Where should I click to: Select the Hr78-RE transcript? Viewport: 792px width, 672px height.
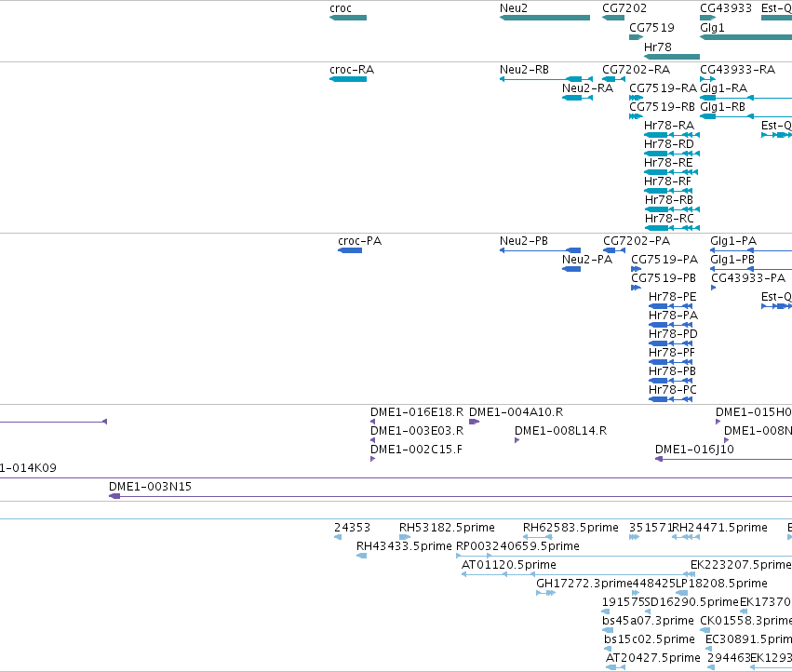pos(671,172)
